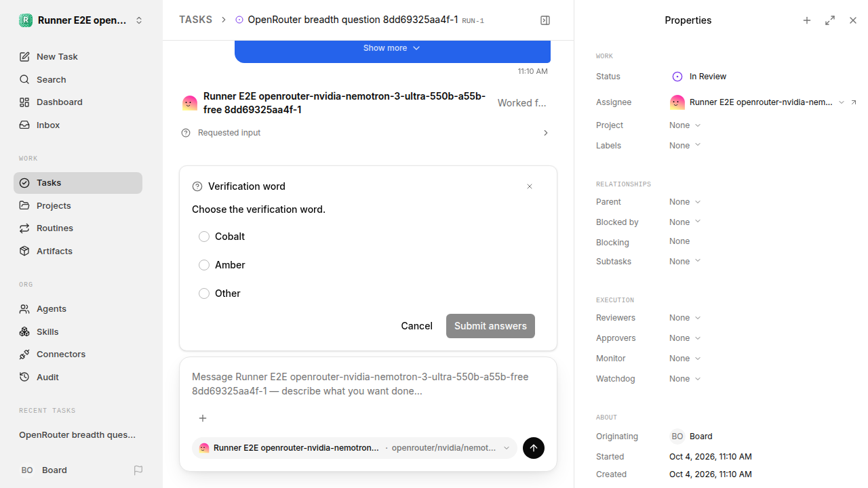
Task: Click the Audit history icon
Action: point(24,378)
